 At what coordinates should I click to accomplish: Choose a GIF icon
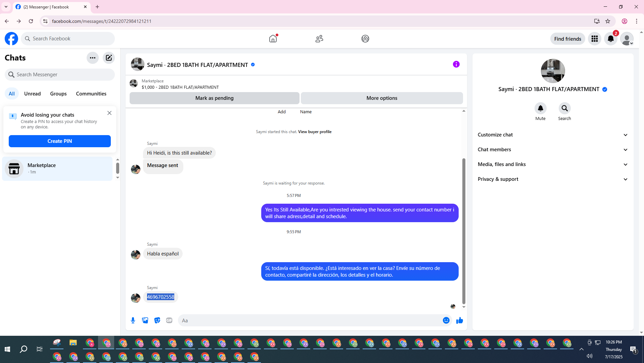point(169,321)
